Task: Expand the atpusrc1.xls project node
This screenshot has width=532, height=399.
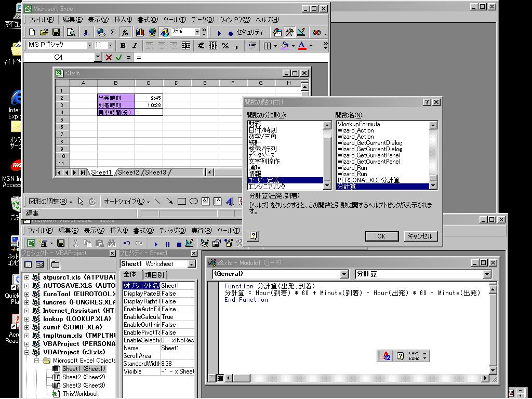Action: [x=27, y=277]
